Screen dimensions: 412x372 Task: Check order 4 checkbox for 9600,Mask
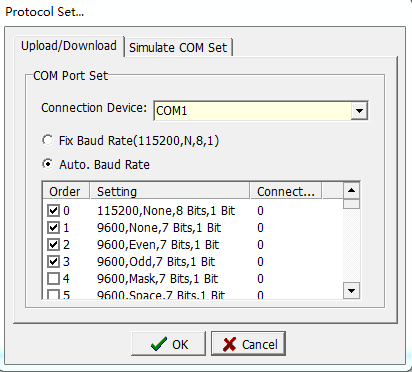pyautogui.click(x=53, y=279)
